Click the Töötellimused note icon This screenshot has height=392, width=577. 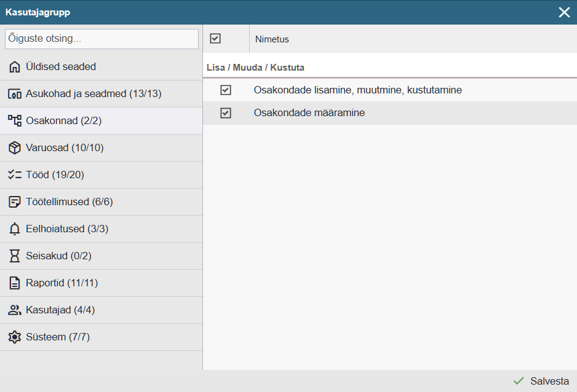pos(15,202)
